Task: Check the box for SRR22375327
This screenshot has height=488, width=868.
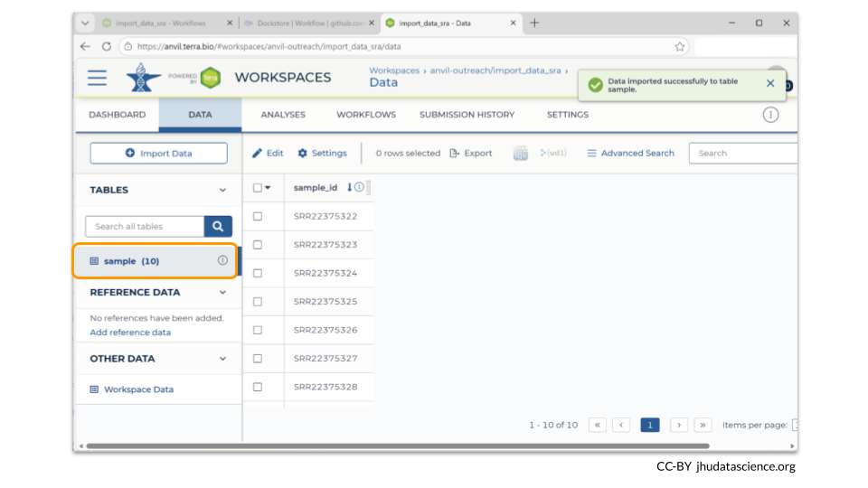Action: (258, 359)
